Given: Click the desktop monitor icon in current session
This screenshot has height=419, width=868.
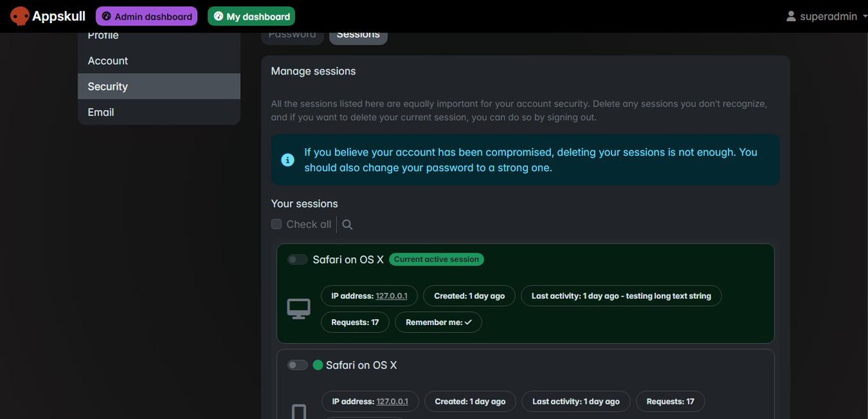Looking at the screenshot, I should [299, 309].
